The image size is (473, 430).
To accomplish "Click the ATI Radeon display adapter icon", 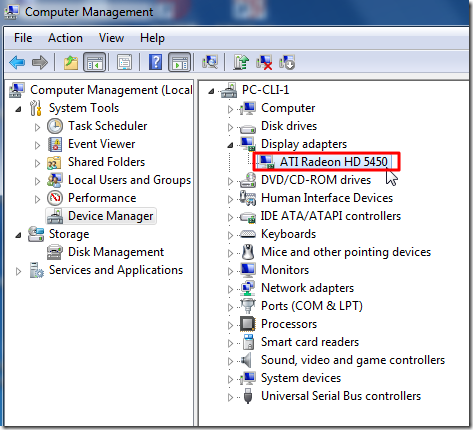I will [x=267, y=162].
